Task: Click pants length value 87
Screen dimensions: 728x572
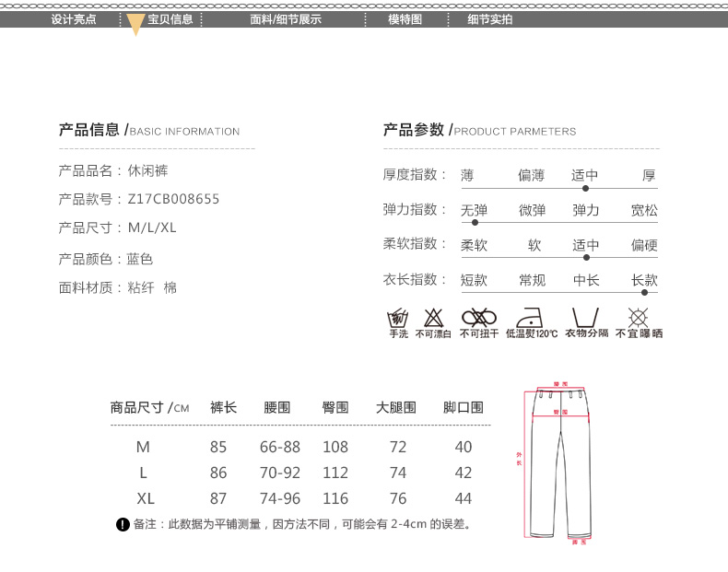Action: click(218, 498)
